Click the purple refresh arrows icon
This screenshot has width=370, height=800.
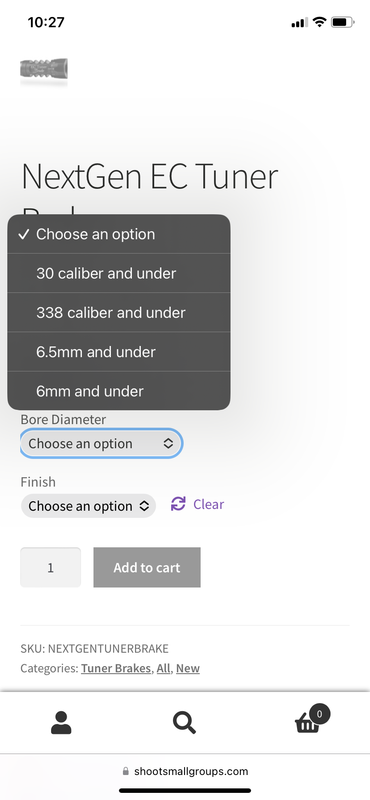pos(178,504)
